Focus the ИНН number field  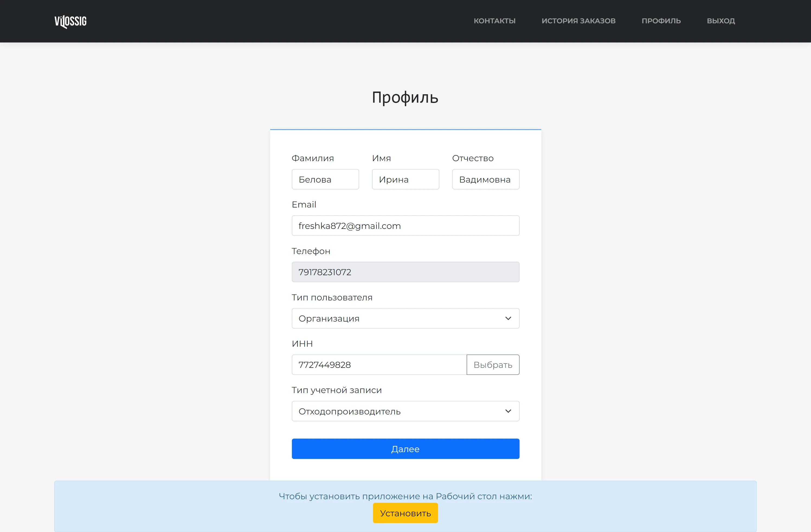(x=379, y=365)
